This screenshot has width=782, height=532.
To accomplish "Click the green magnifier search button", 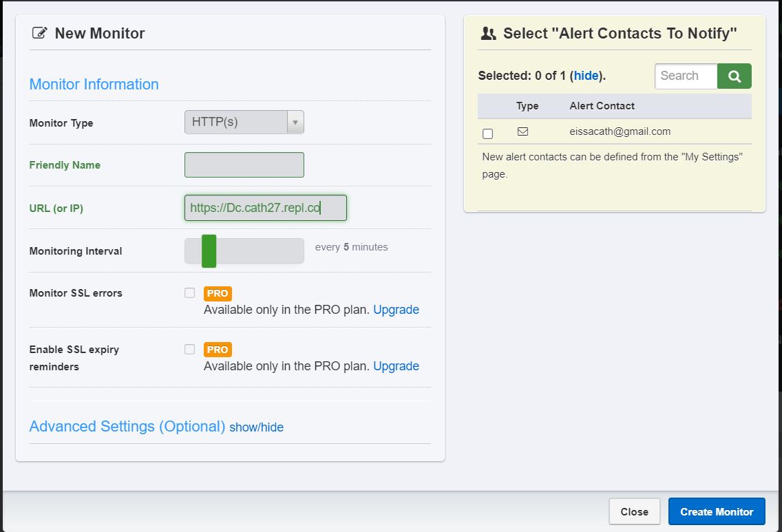I will point(734,76).
